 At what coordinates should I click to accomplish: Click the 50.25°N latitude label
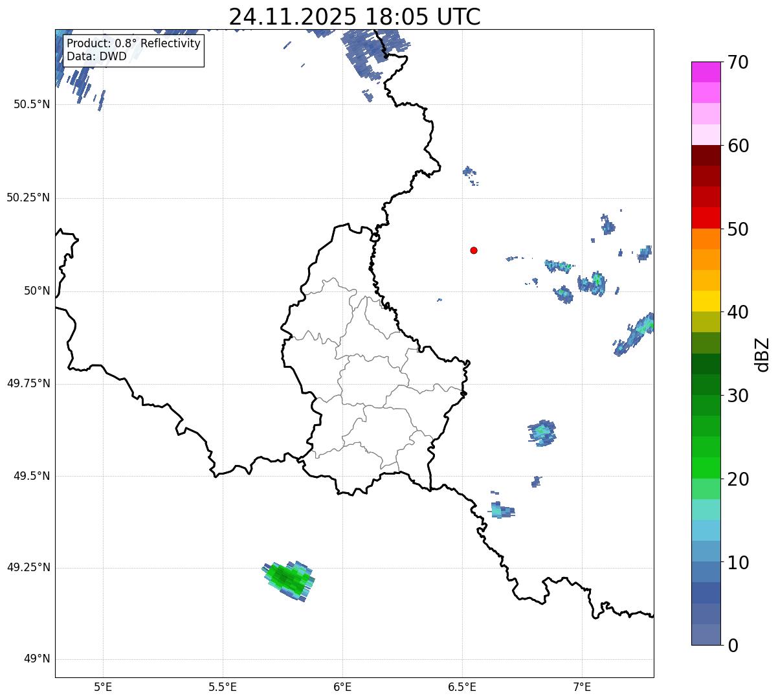coord(28,198)
